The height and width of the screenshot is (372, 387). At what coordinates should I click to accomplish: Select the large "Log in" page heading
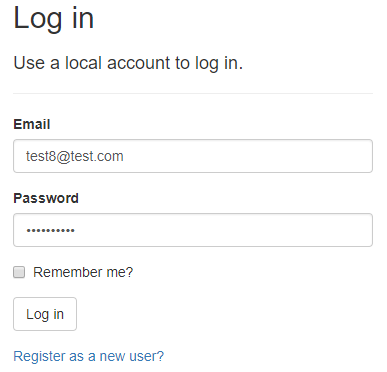click(x=54, y=19)
